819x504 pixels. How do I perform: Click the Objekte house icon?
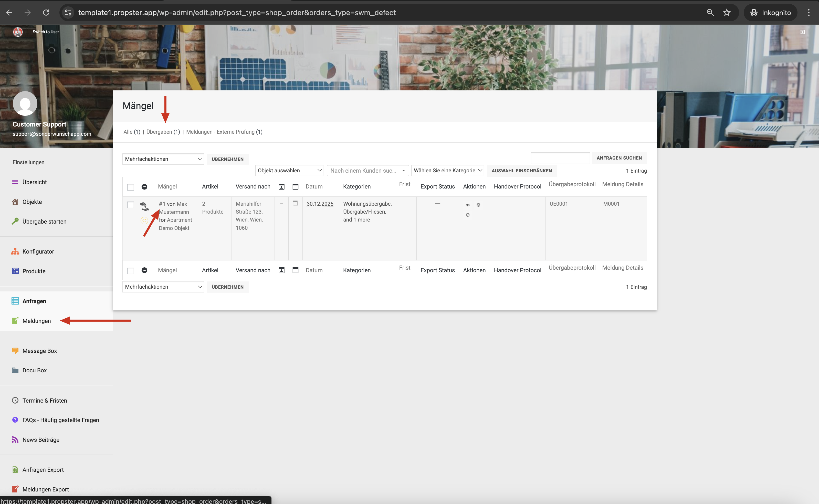tap(15, 202)
